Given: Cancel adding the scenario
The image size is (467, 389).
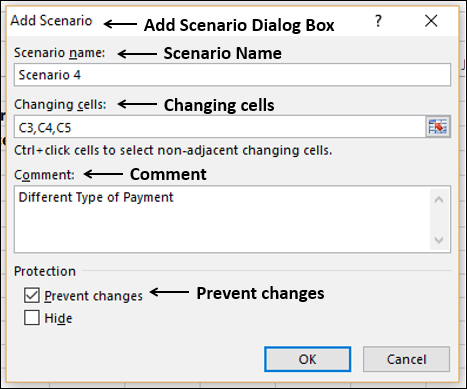Looking at the screenshot, I should 406,359.
